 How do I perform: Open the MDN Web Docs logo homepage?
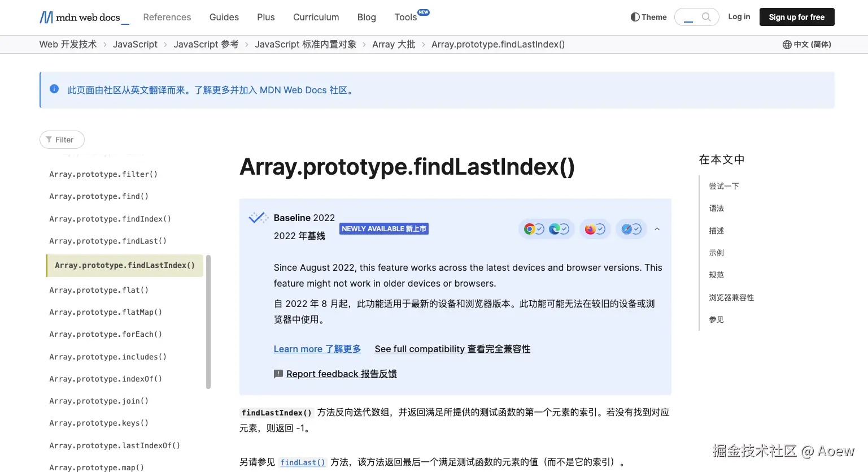[84, 18]
